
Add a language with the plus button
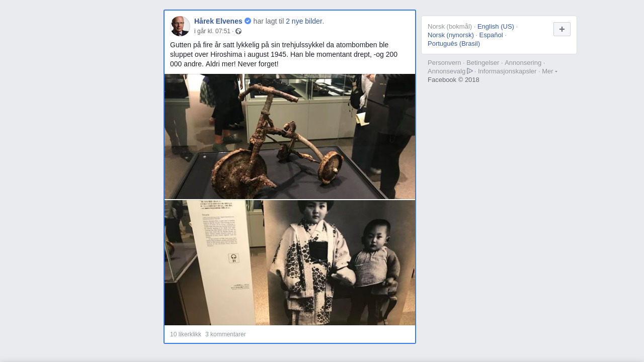click(561, 29)
